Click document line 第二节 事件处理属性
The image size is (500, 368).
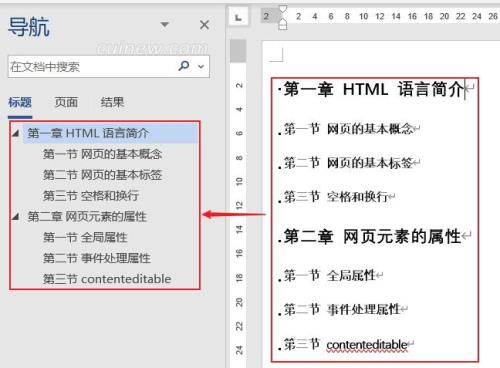(342, 309)
